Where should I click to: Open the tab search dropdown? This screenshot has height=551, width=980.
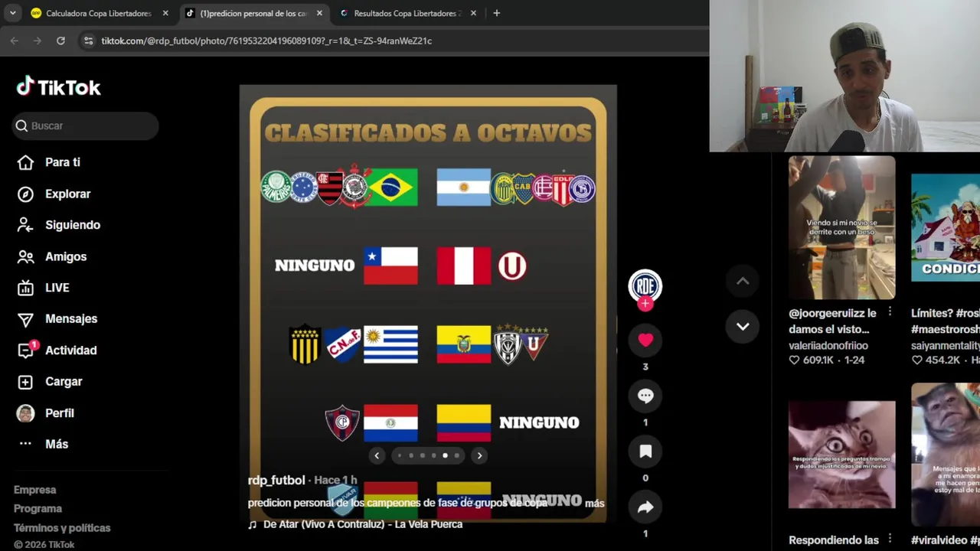(x=12, y=13)
